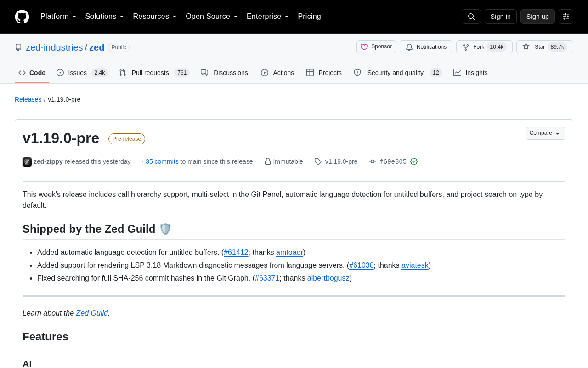Viewport: 588px width, 368px height.
Task: Click the Features section heading
Action: pyautogui.click(x=45, y=337)
